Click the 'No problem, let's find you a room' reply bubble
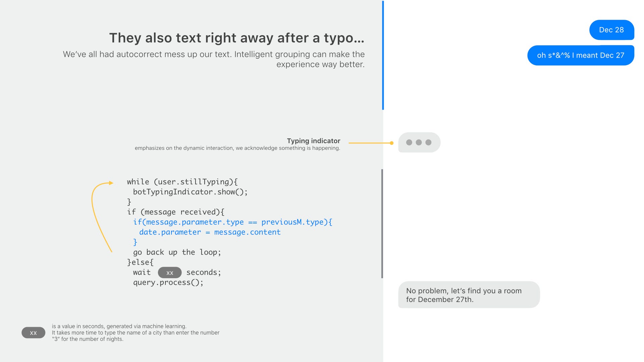The image size is (644, 362). [469, 295]
